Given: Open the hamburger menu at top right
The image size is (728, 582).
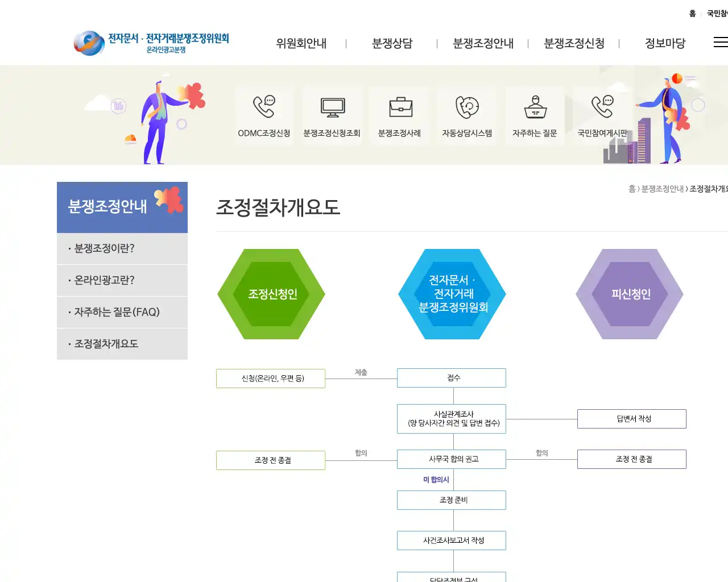Looking at the screenshot, I should pos(720,42).
